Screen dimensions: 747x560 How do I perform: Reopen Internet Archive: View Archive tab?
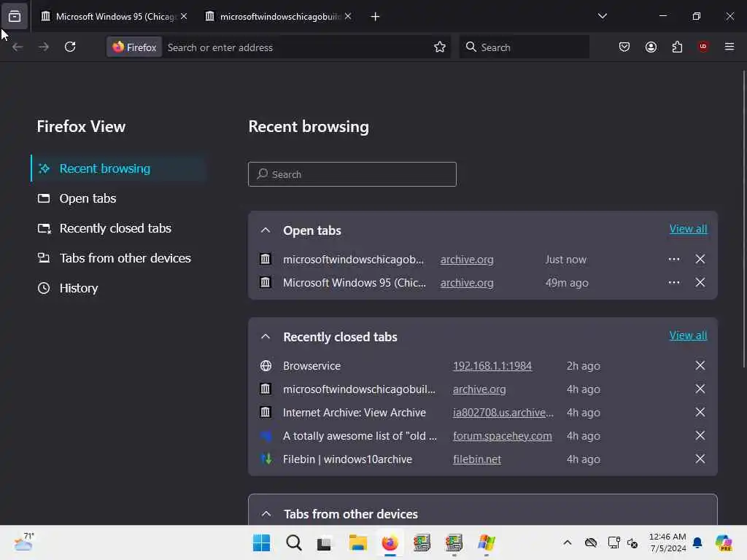tap(355, 413)
